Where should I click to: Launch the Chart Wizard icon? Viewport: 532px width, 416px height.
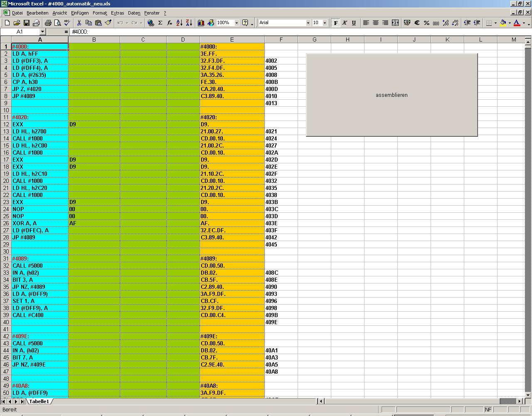tap(201, 23)
